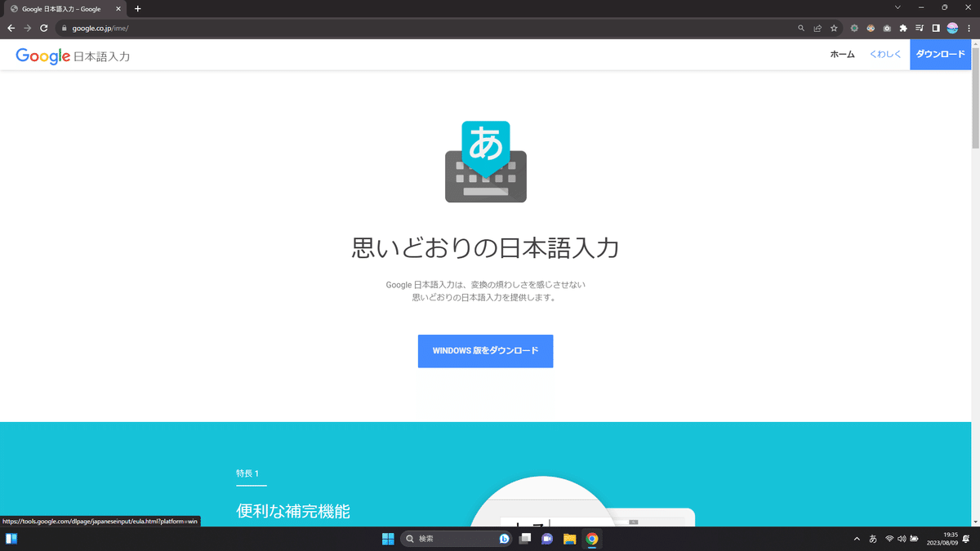Bookmark this page with the star icon
The image size is (980, 551).
click(834, 28)
